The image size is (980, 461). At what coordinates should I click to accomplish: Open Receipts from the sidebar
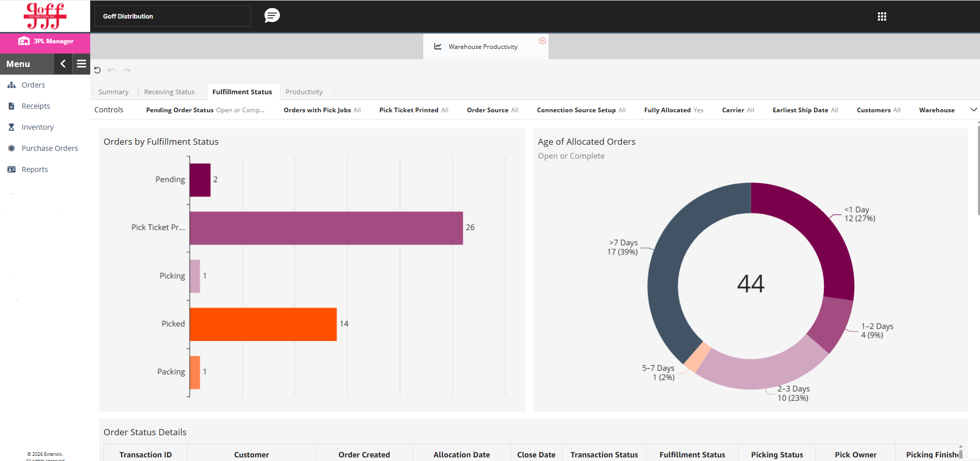pyautogui.click(x=36, y=106)
